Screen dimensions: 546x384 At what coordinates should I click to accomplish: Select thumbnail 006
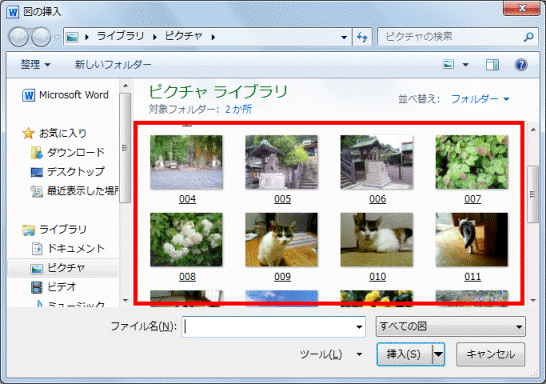point(377,162)
